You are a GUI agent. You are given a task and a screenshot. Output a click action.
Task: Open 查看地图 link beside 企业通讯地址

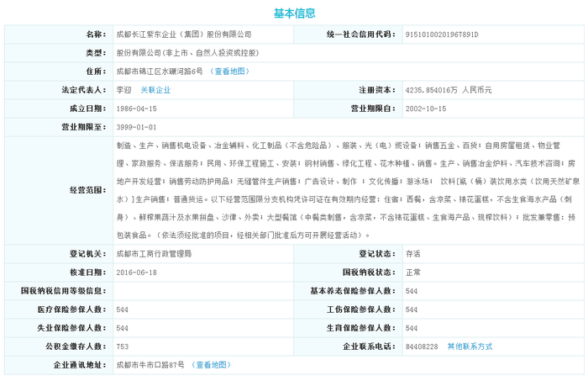(x=211, y=365)
